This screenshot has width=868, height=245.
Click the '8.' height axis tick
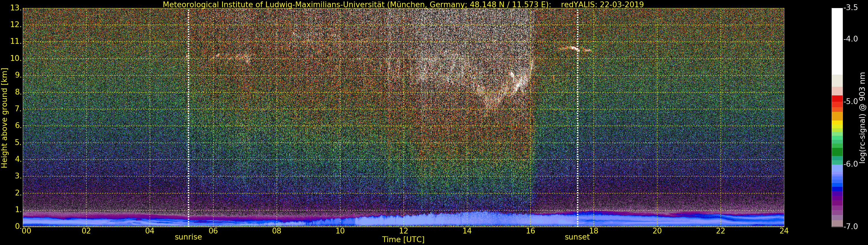click(x=18, y=92)
